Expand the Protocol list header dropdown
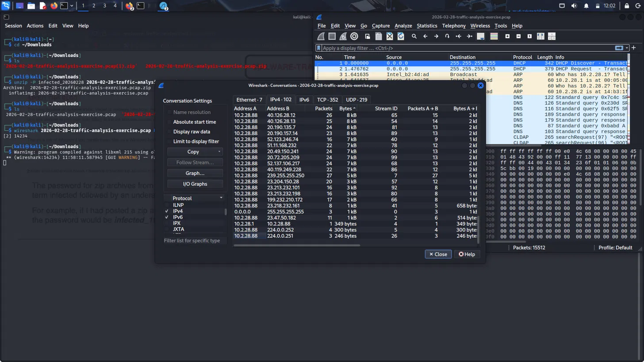This screenshot has height=362, width=644. point(221,198)
